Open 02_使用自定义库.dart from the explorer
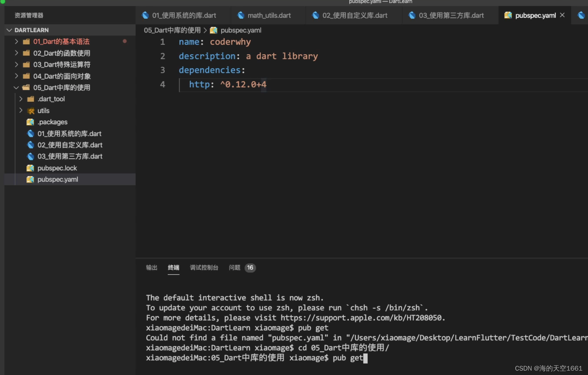The height and width of the screenshot is (375, 588). click(70, 145)
